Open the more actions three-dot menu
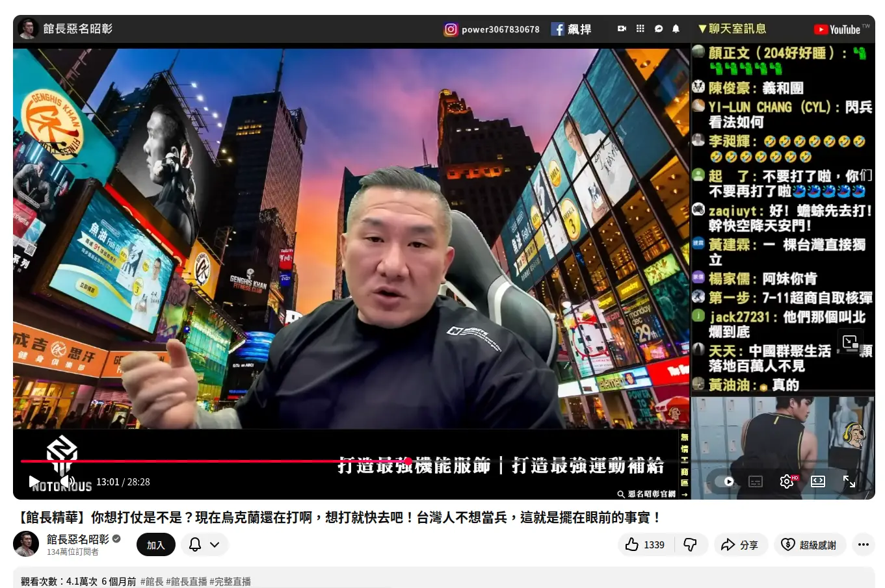885x588 pixels. [x=863, y=544]
